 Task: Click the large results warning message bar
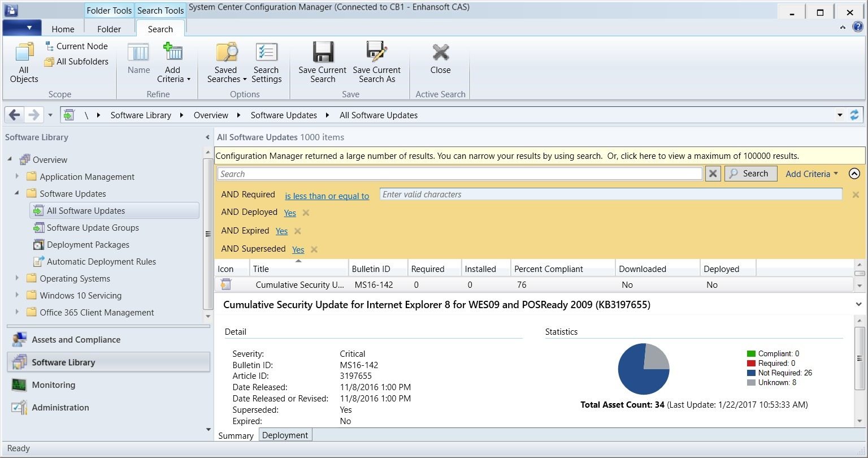point(540,155)
